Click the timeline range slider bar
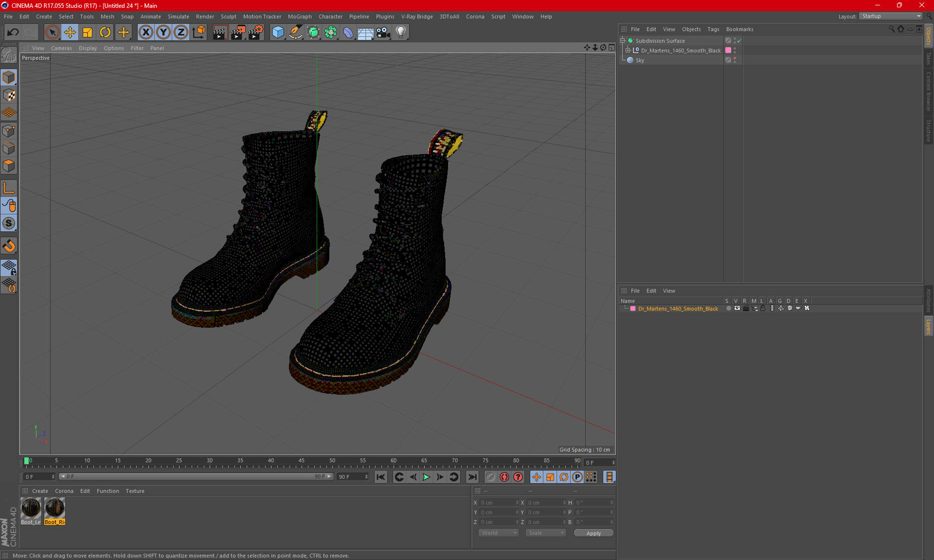Viewport: 934px width, 560px height. 197,476
